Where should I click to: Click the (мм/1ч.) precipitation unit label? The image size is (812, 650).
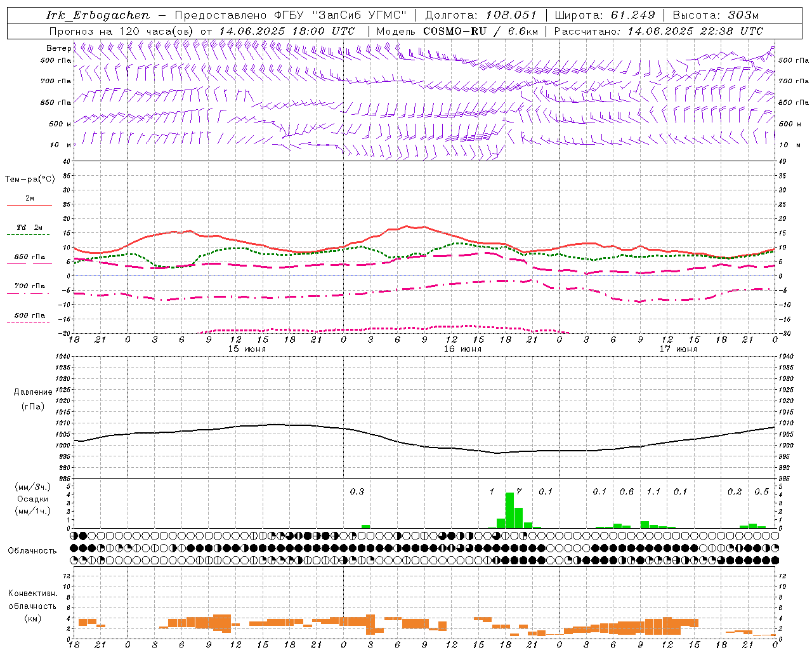pyautogui.click(x=33, y=511)
